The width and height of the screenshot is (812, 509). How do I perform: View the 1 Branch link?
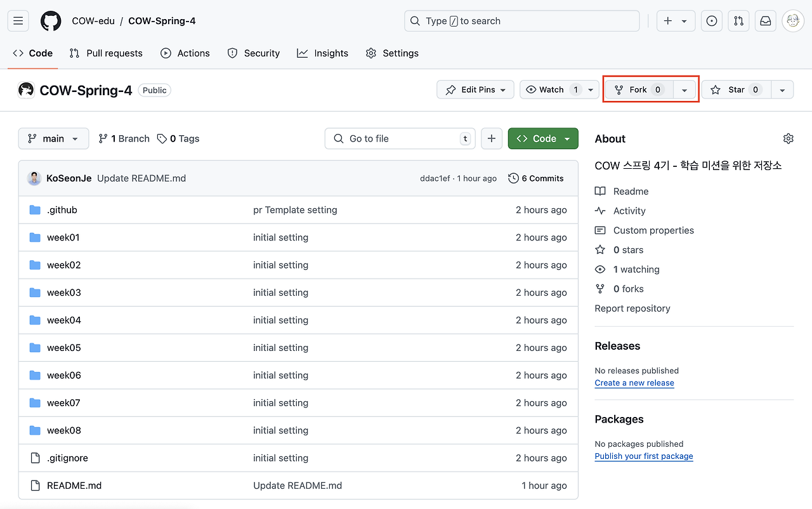point(124,138)
